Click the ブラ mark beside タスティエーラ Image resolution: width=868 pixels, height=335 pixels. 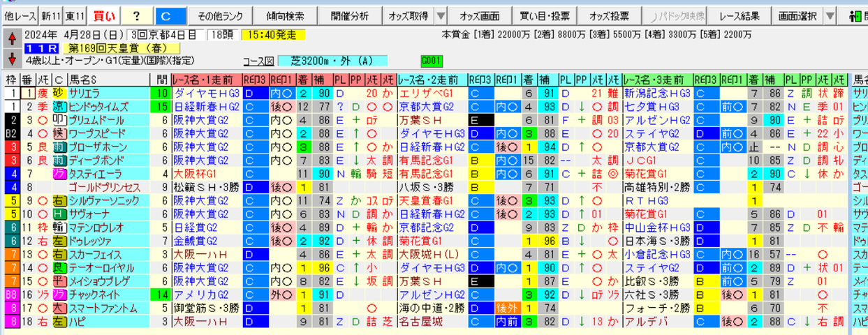(x=60, y=174)
